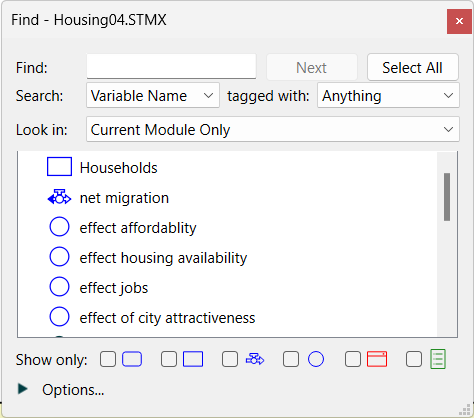Open the tagged with Anything dropdown

[388, 96]
